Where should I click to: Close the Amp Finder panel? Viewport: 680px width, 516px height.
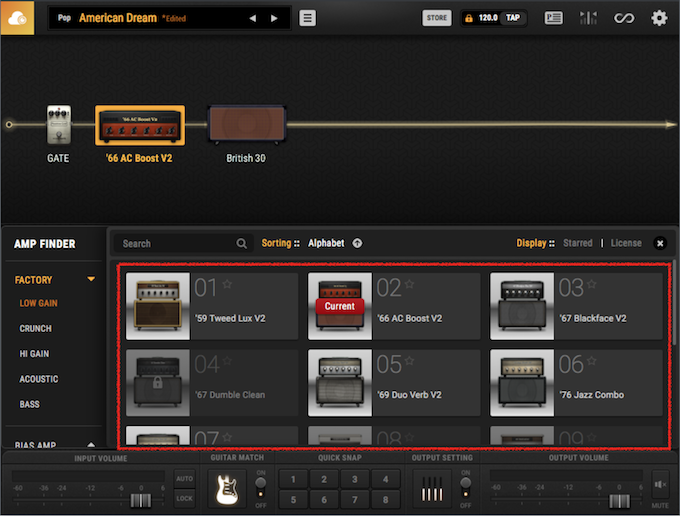(x=660, y=243)
